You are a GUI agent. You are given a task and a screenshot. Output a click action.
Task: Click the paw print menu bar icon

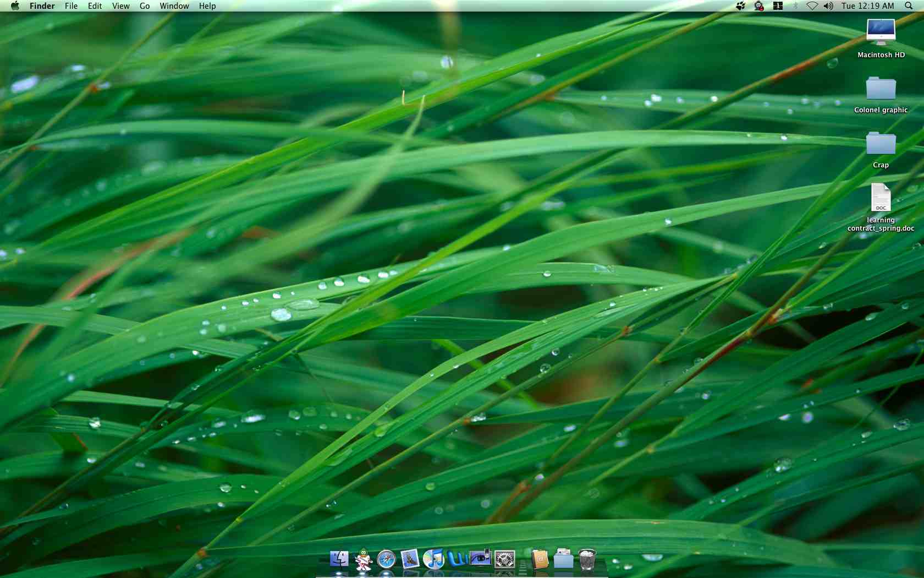(740, 6)
